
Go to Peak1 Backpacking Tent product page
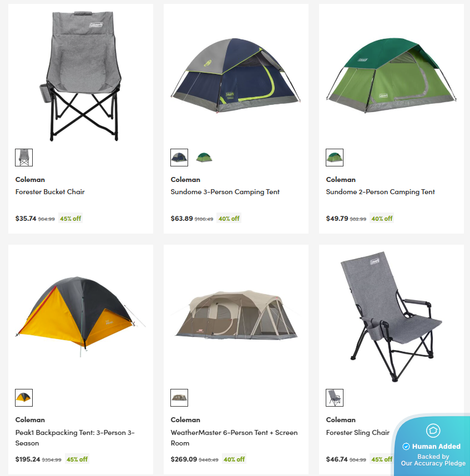point(75,438)
